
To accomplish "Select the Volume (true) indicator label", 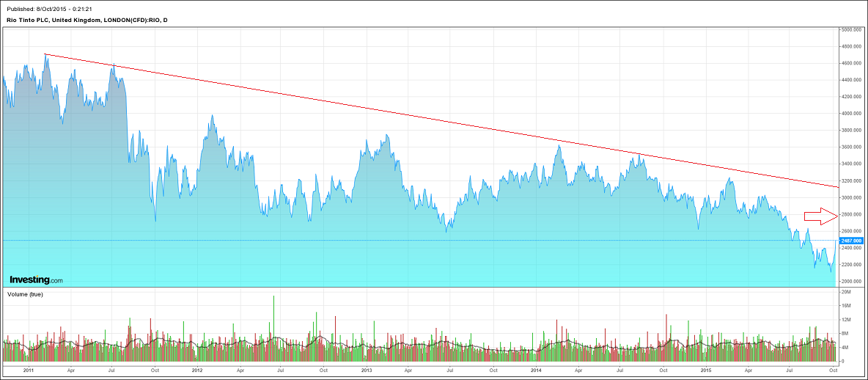I will 26,294.
